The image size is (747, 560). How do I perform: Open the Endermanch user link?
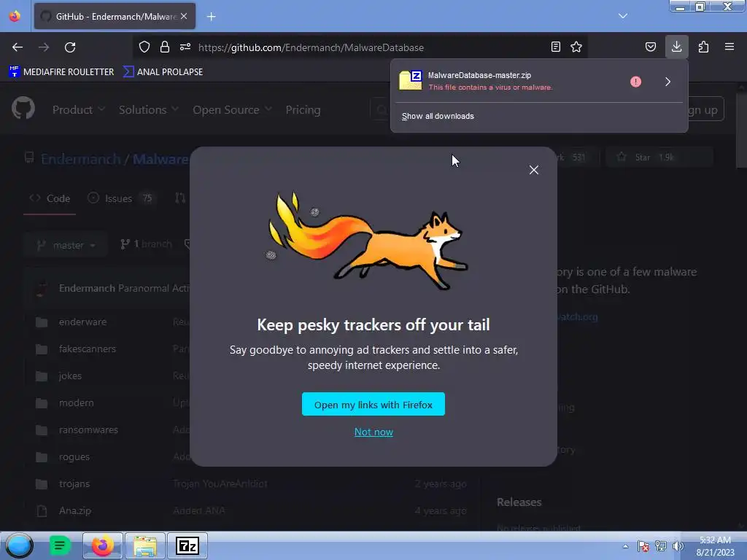pos(81,159)
